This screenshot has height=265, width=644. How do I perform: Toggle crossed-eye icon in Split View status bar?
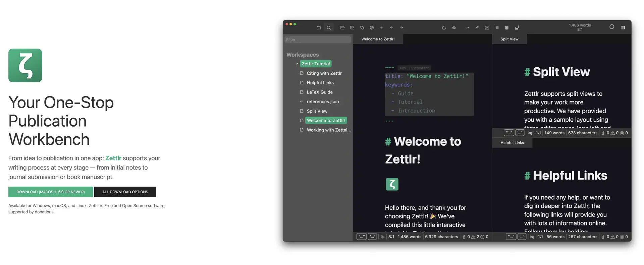click(x=530, y=133)
